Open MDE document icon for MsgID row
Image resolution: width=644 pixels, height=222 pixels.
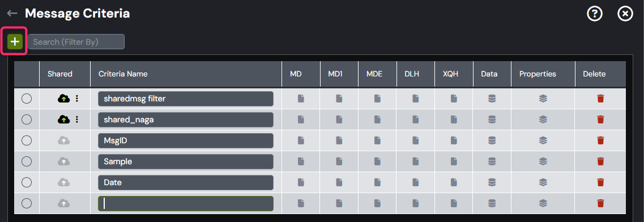tap(377, 140)
